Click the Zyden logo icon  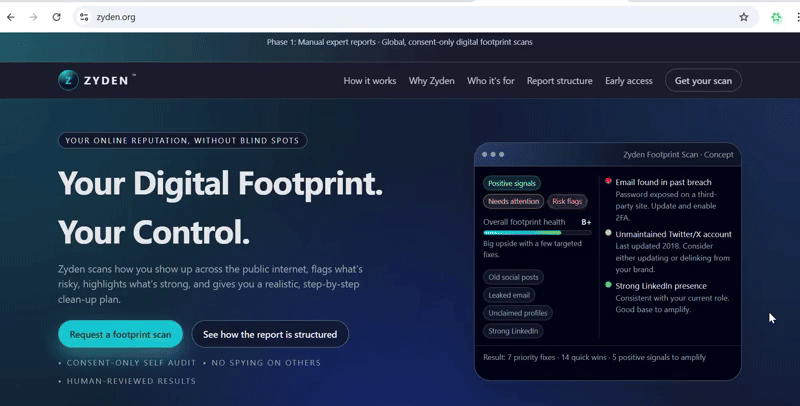tap(68, 80)
